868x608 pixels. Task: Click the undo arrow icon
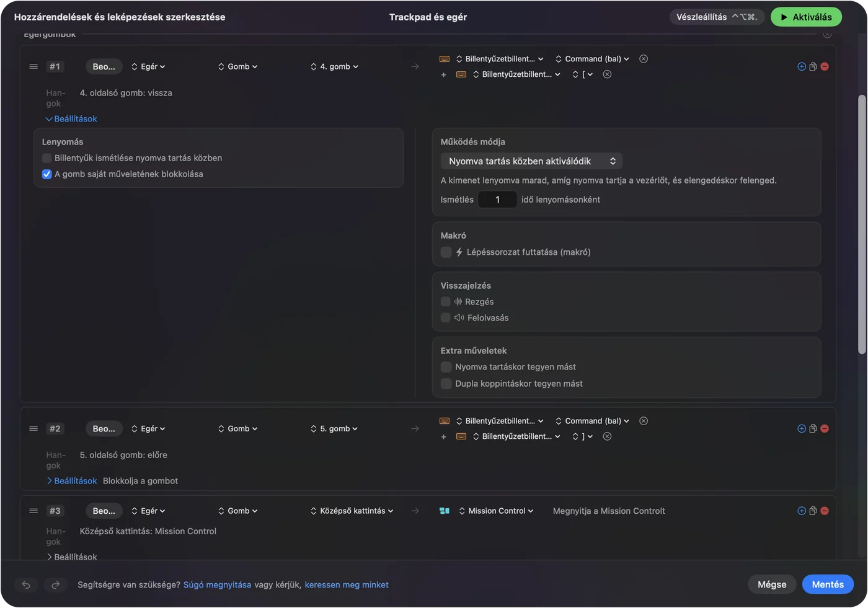(26, 584)
